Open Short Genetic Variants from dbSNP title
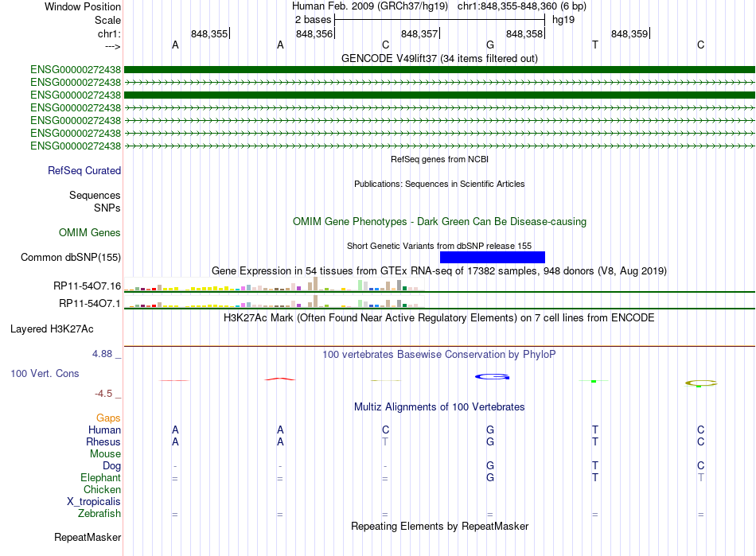This screenshot has width=756, height=556. point(439,246)
